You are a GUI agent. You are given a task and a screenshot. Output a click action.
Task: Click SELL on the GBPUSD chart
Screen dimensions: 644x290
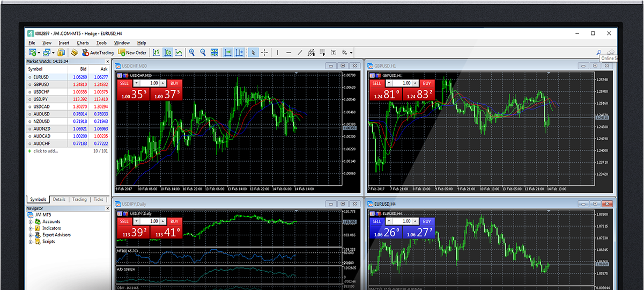[x=377, y=83]
